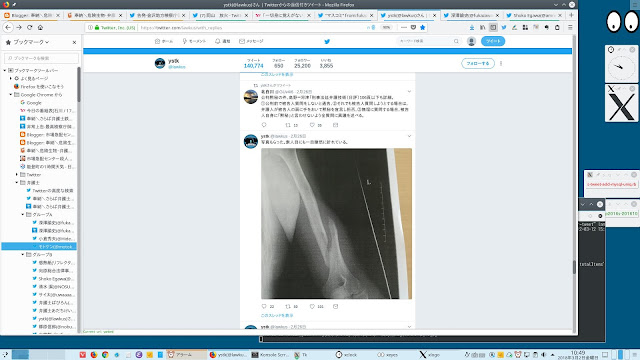Collapse the グループA folder
The height and width of the screenshot is (360, 640).
(23, 214)
